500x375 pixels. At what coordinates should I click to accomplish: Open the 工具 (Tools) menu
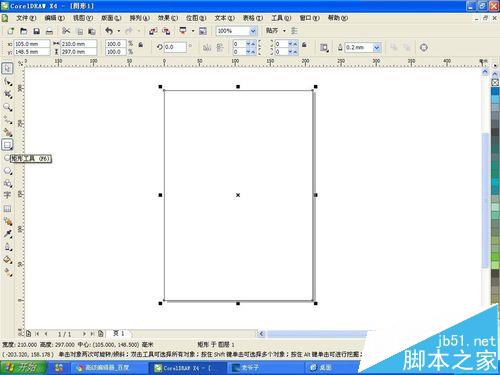pos(281,18)
